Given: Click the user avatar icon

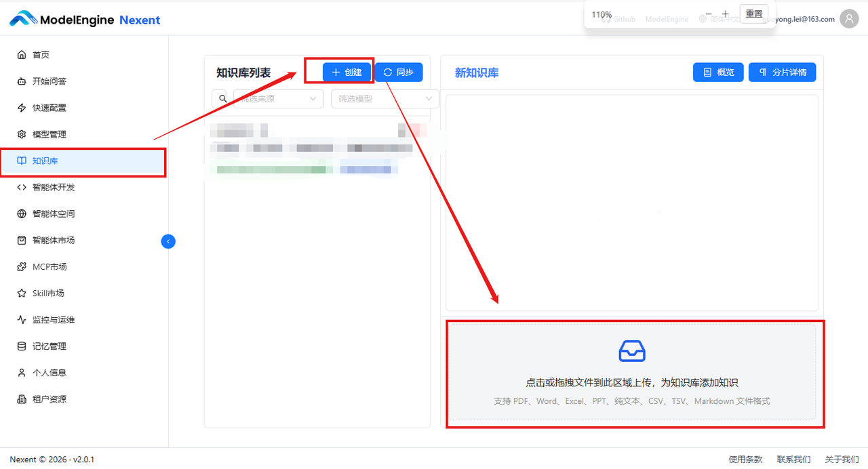Looking at the screenshot, I should (x=849, y=19).
